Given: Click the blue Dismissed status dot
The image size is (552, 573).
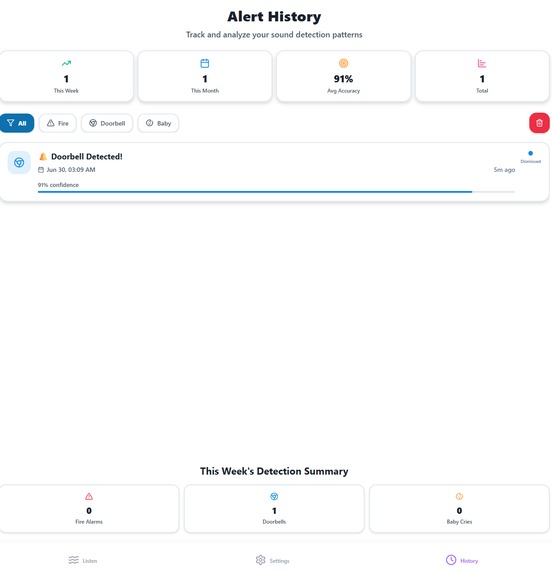Looking at the screenshot, I should 530,153.
